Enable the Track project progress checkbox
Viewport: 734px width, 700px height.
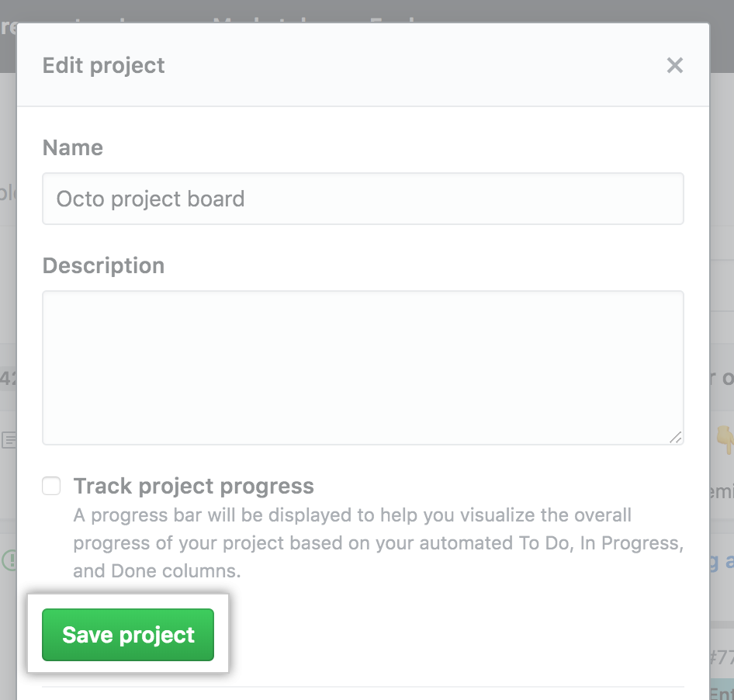tap(51, 487)
